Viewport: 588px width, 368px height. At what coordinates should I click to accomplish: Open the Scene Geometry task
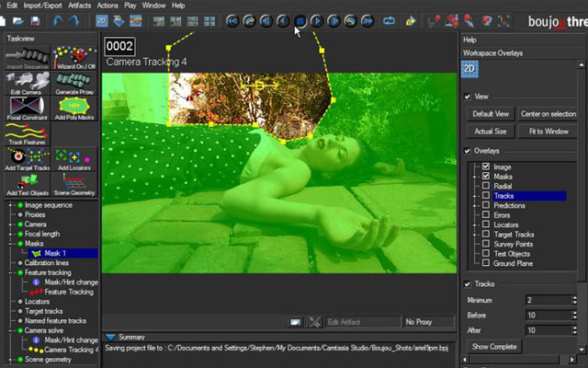pos(74,184)
